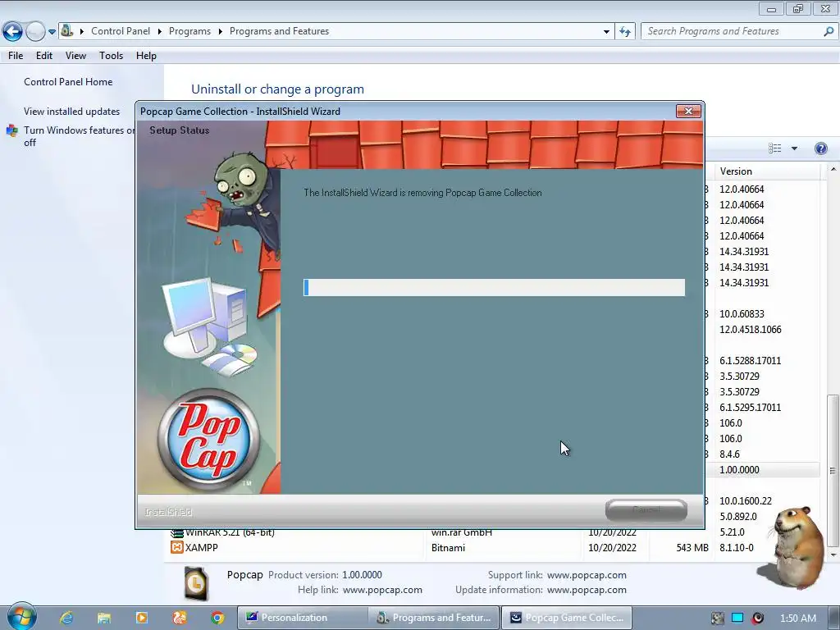
Task: Select Programs in the breadcrumb path
Action: coord(189,31)
